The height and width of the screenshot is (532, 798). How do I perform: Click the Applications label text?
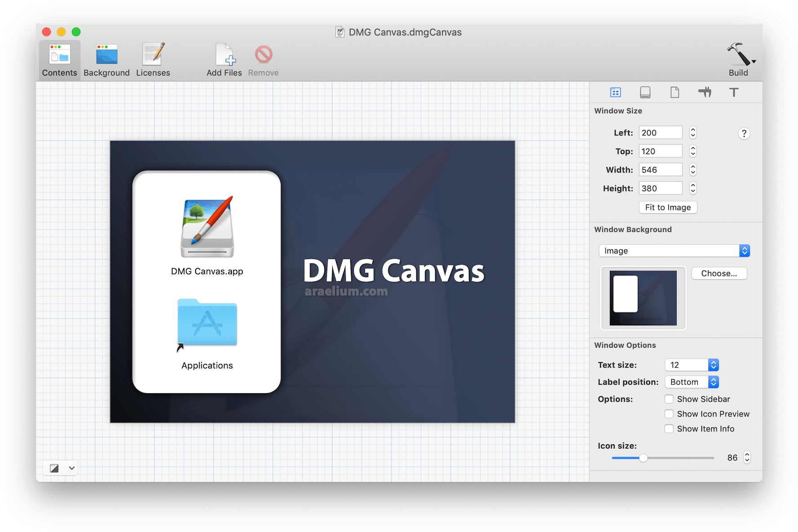207,366
